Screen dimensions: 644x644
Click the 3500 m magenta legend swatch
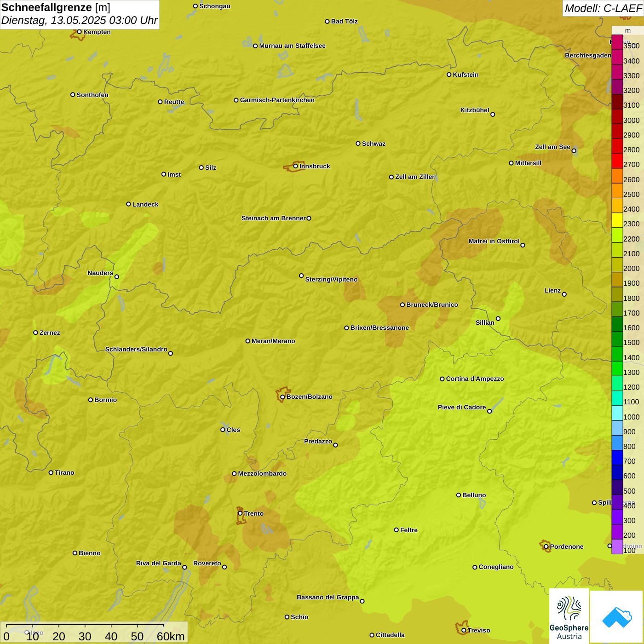click(x=617, y=42)
